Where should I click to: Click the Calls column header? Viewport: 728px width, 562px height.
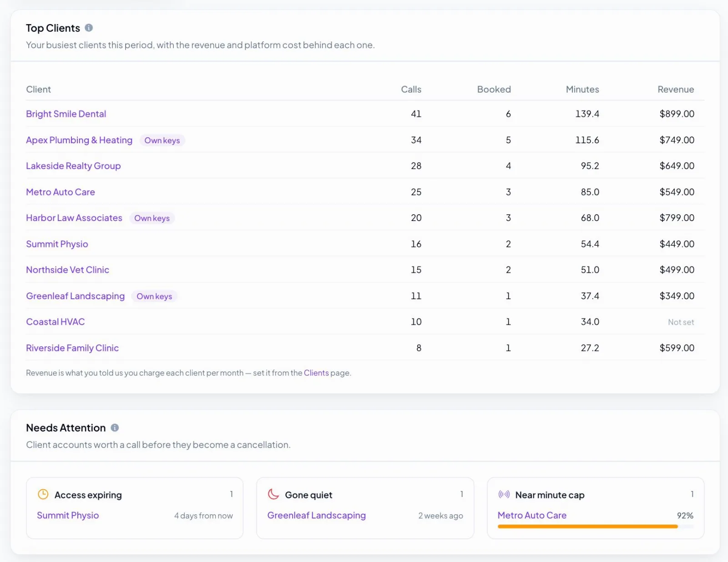(x=411, y=90)
